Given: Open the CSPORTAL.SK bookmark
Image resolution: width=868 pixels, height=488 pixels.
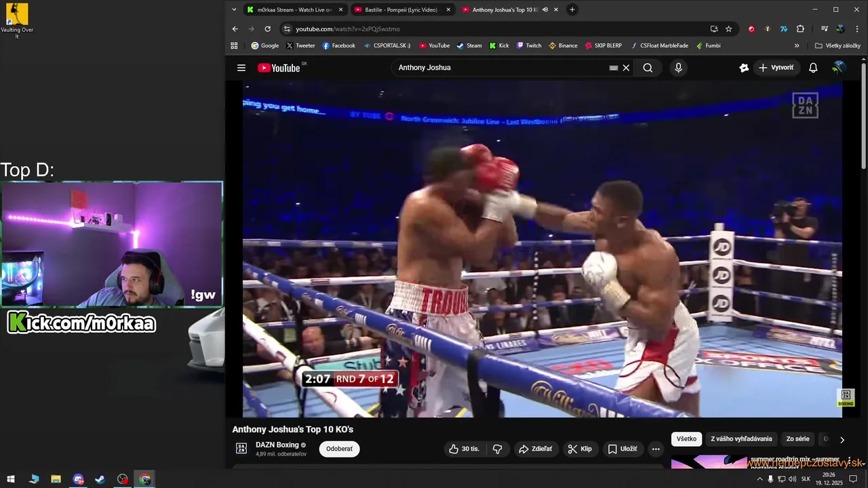Looking at the screenshot, I should pyautogui.click(x=387, y=45).
